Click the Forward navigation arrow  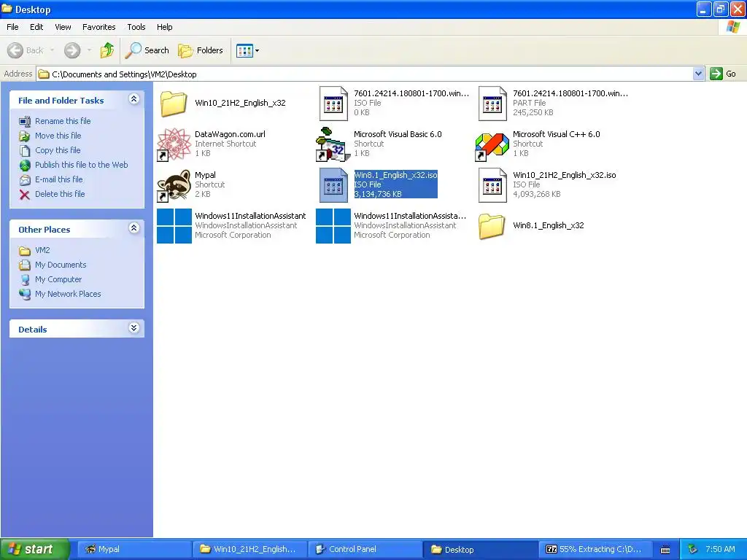(72, 50)
